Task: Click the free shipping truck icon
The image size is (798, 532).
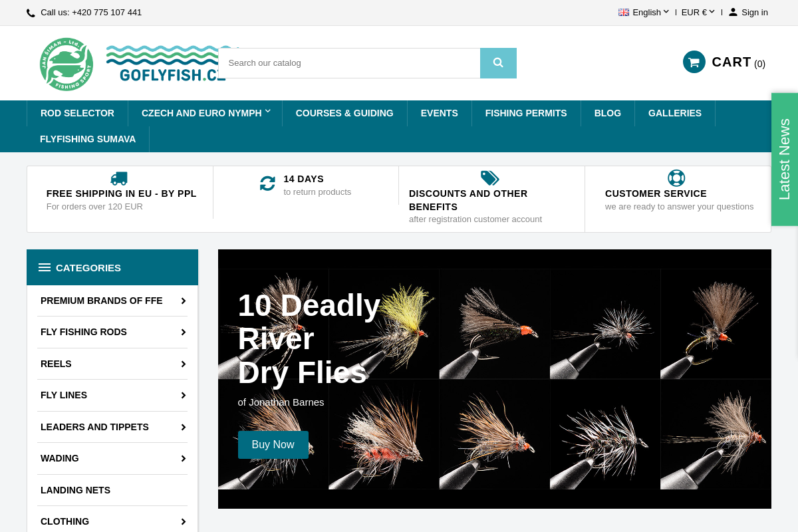Action: point(119,178)
